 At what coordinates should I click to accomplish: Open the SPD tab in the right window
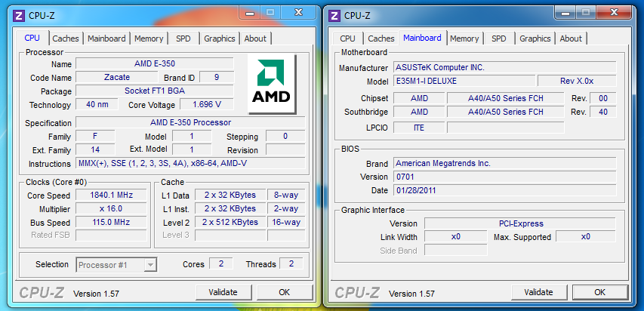coord(498,38)
